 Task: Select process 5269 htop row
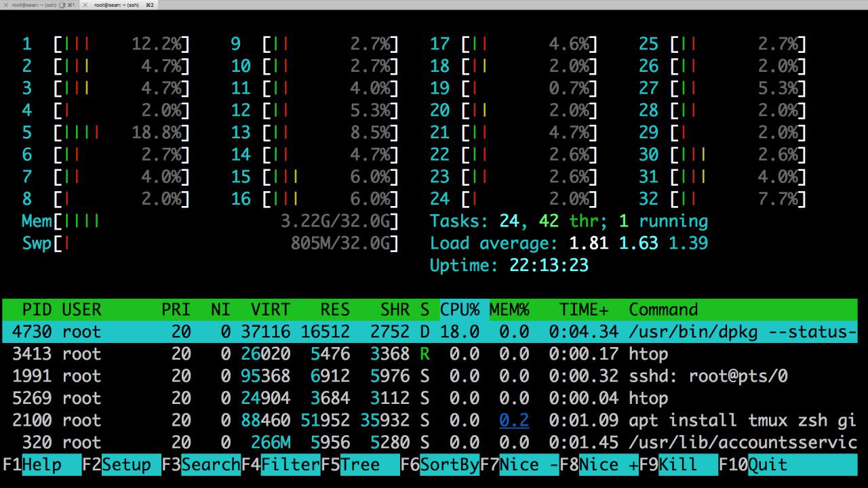(430, 398)
